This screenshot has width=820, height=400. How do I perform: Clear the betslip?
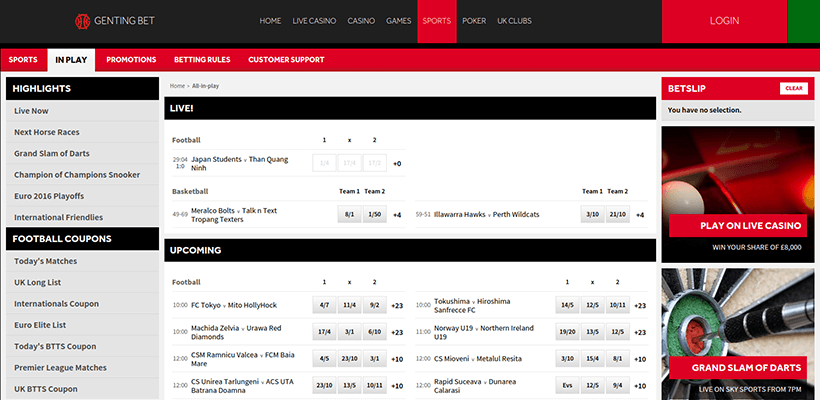point(793,88)
